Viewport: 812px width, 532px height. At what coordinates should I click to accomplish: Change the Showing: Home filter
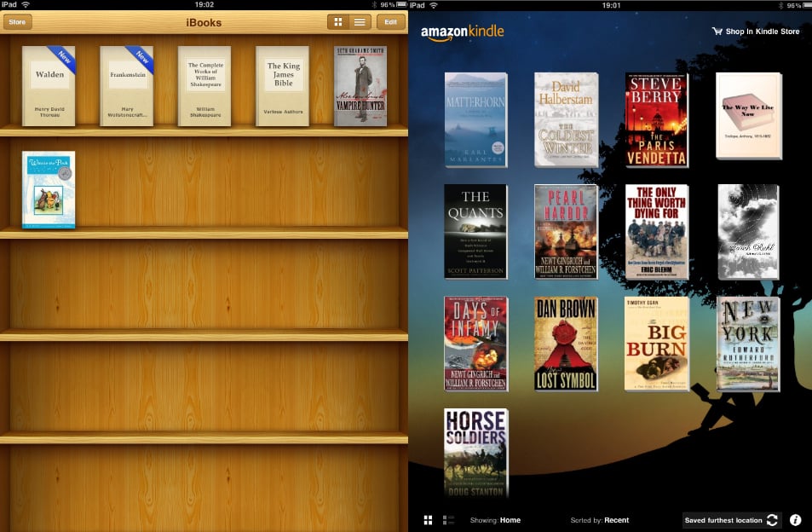coord(495,520)
